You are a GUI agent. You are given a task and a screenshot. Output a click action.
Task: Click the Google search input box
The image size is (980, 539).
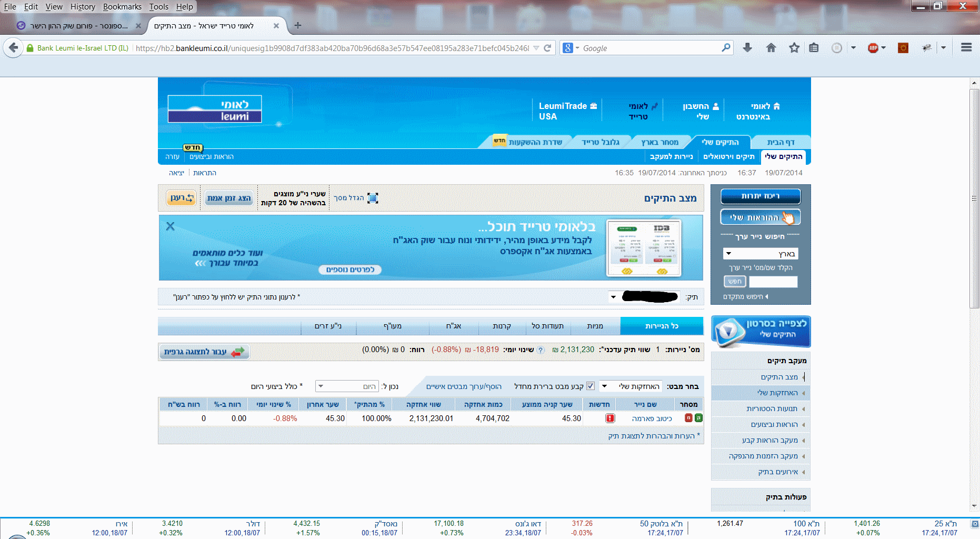(651, 48)
